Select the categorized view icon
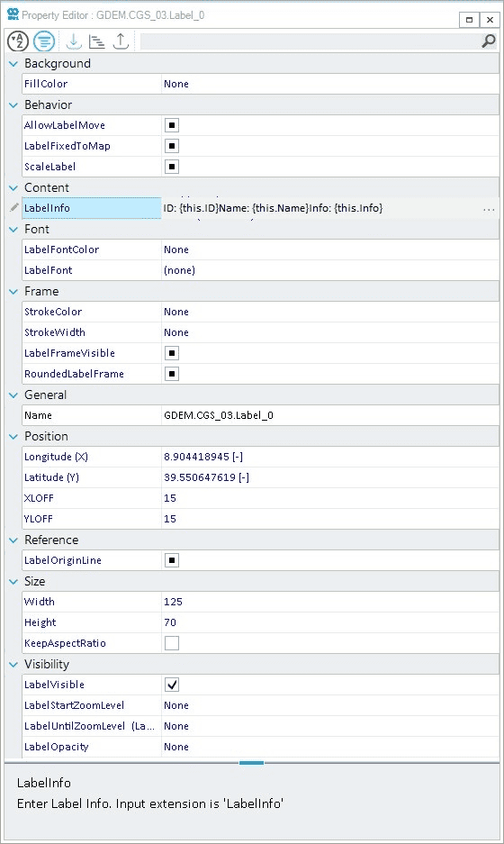504x844 pixels. [x=44, y=41]
